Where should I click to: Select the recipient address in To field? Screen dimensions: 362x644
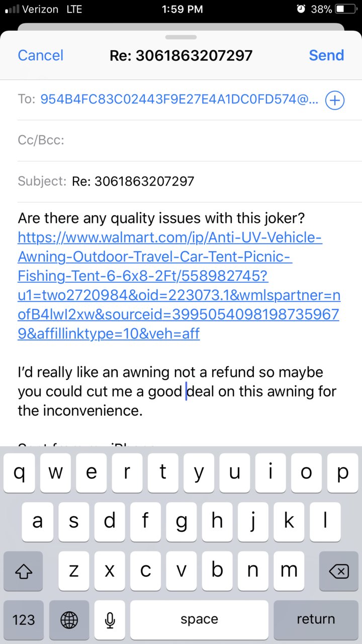click(x=179, y=99)
